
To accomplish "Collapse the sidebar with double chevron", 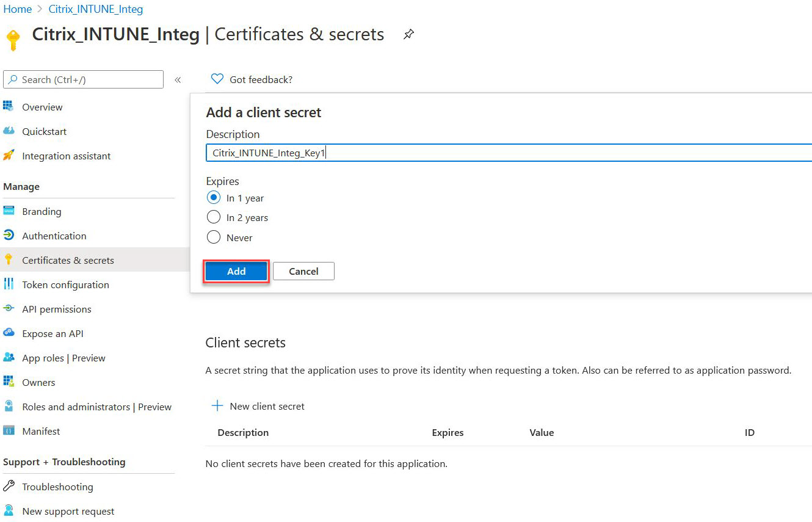I will click(178, 80).
